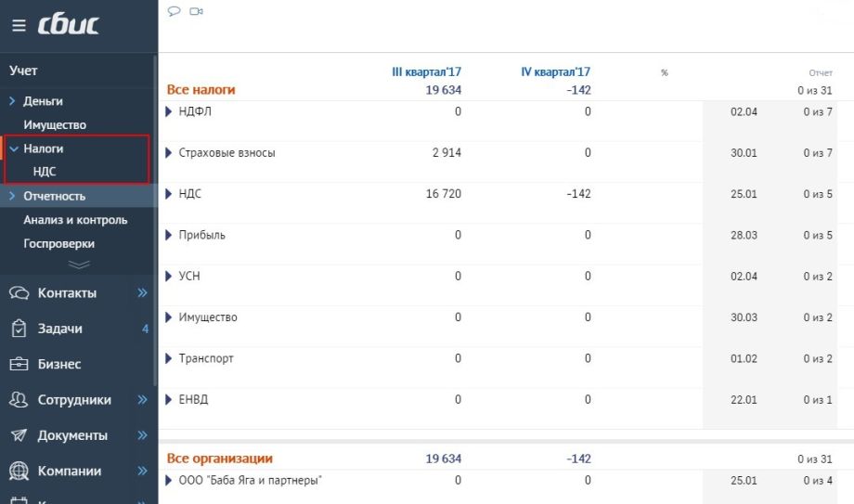Collapse the Налоги sidebar section
The height and width of the screenshot is (504, 854).
pyautogui.click(x=13, y=149)
